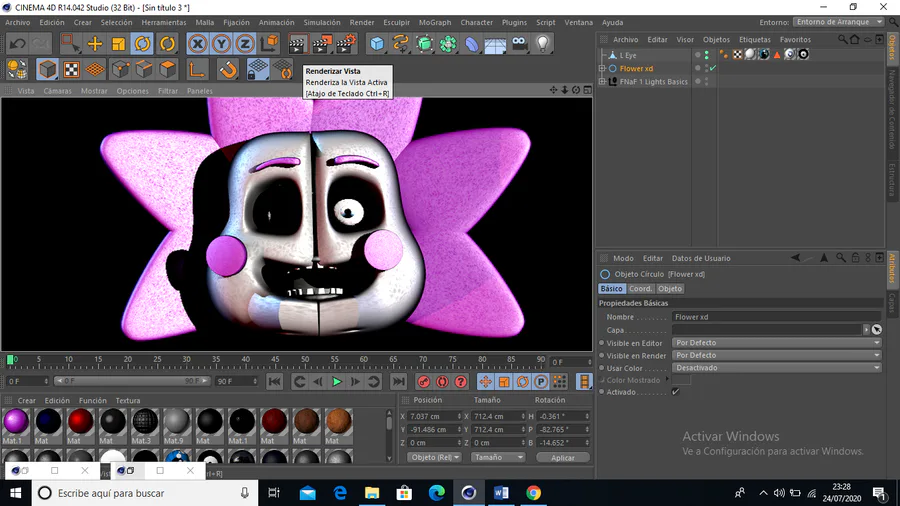
Task: Toggle the Flower xd green checkmark
Action: (712, 68)
